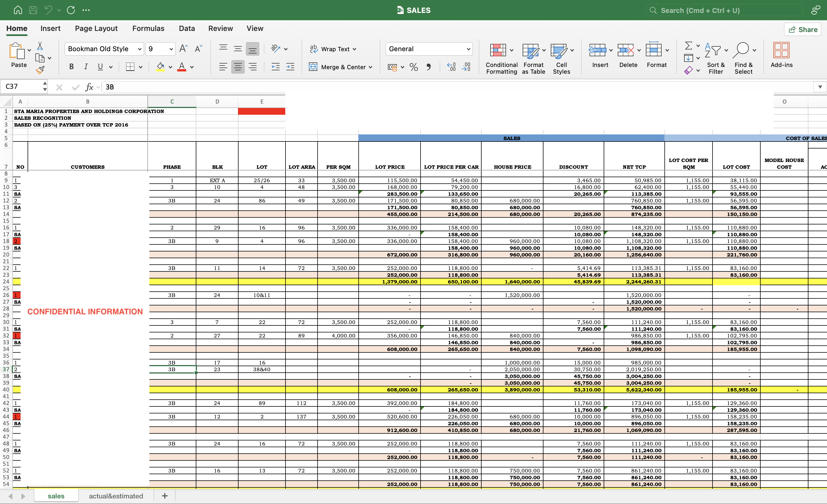The width and height of the screenshot is (827, 504).
Task: Click the Increase Indent icon
Action: (290, 67)
